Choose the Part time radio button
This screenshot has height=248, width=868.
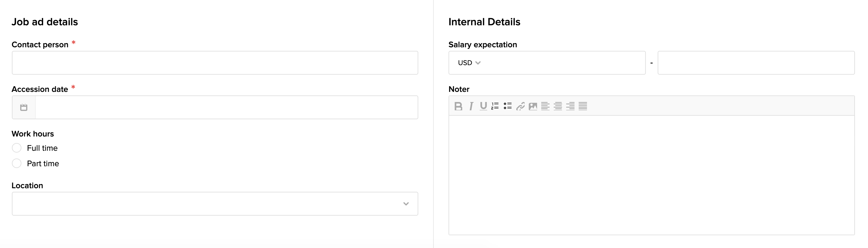point(17,163)
